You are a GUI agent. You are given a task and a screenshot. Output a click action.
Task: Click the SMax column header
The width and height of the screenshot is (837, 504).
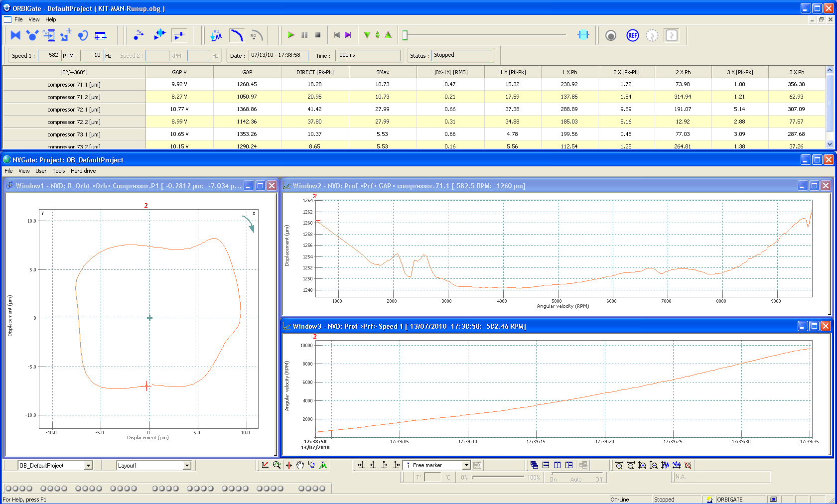pos(383,72)
